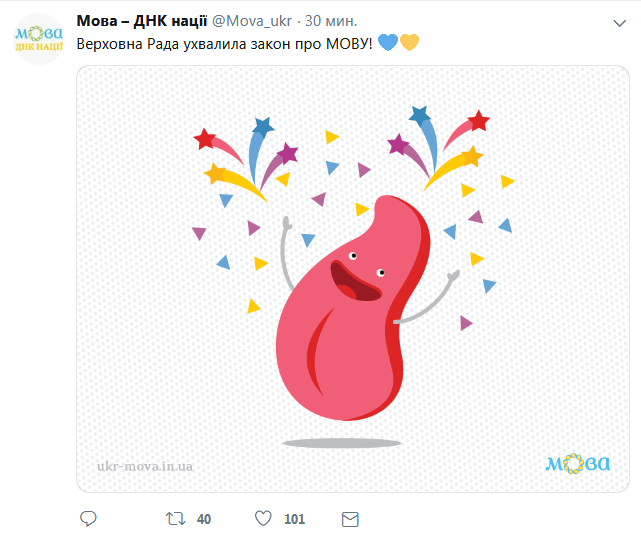Retweet this post using the arrows icon
The image size is (641, 537).
(175, 519)
